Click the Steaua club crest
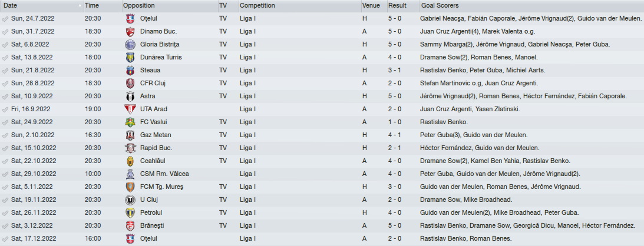 coord(130,71)
